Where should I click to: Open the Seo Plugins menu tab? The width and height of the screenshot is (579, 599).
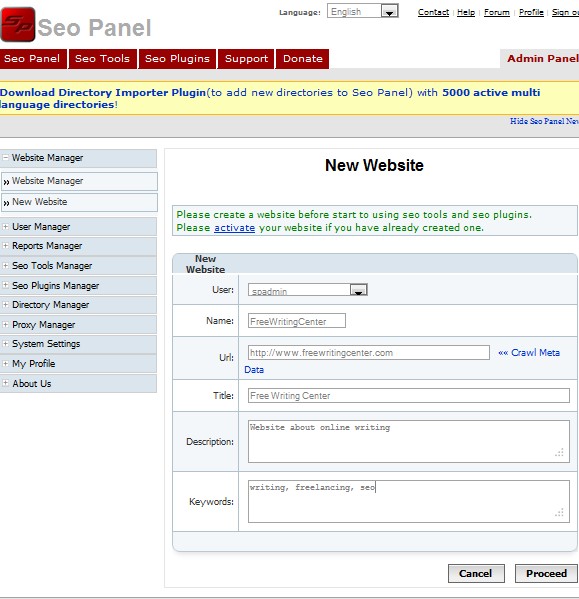point(178,59)
